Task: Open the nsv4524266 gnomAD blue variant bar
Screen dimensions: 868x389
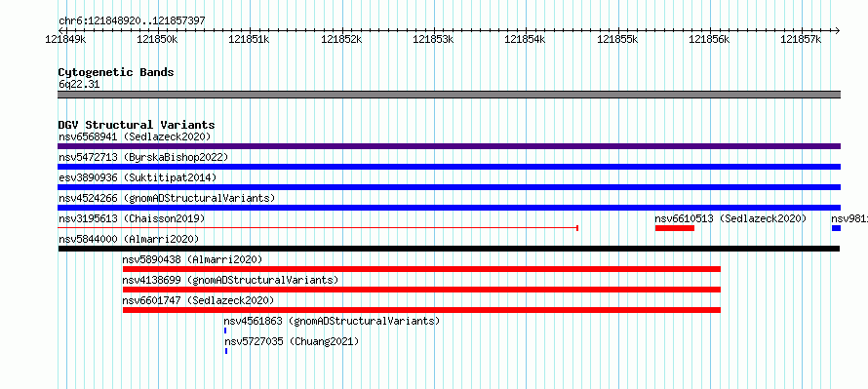Action: (449, 208)
